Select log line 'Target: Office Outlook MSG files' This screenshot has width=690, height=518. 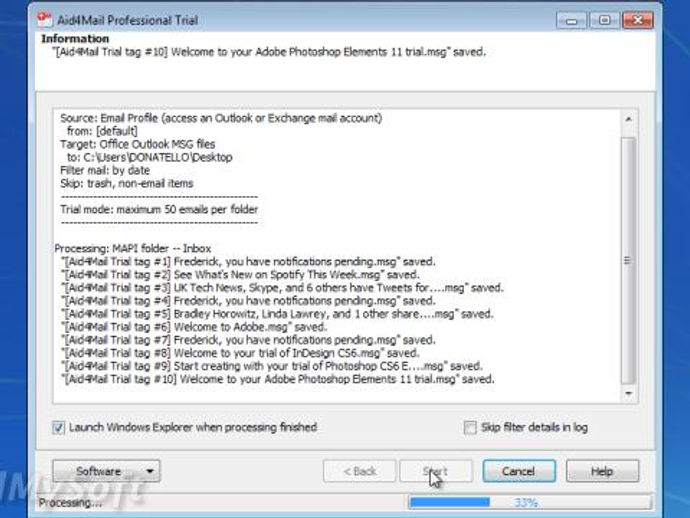[138, 144]
